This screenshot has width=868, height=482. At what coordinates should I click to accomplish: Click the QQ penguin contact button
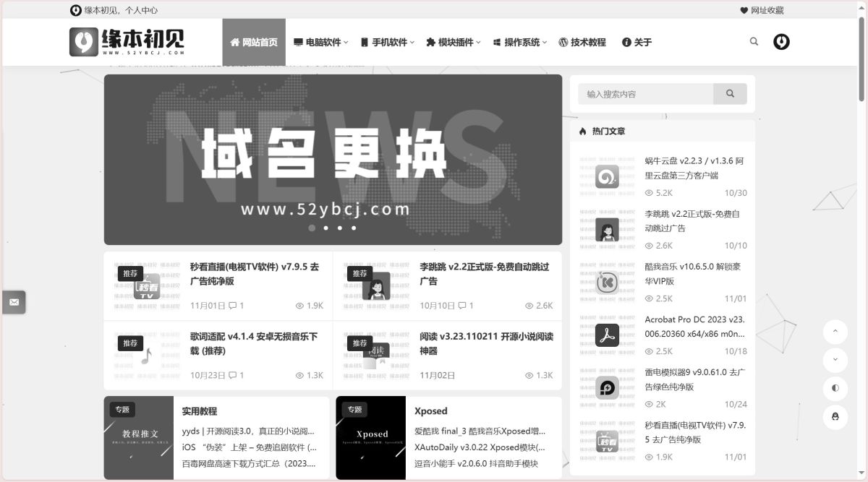[x=835, y=417]
